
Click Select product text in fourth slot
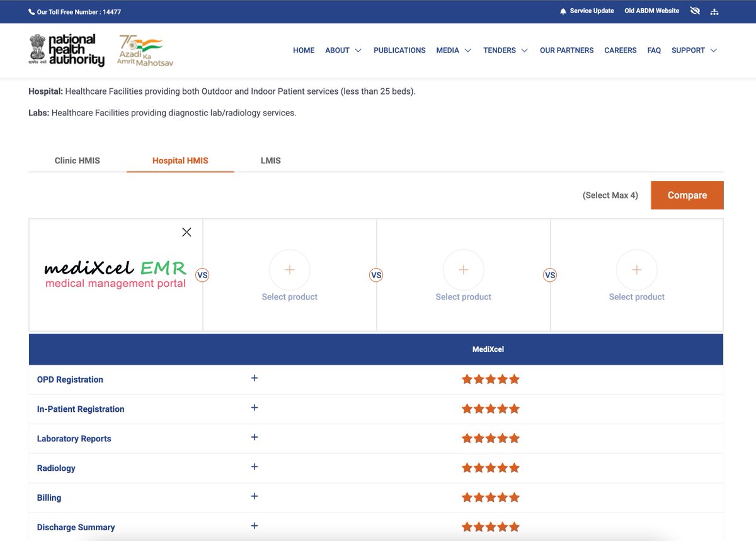pyautogui.click(x=637, y=297)
